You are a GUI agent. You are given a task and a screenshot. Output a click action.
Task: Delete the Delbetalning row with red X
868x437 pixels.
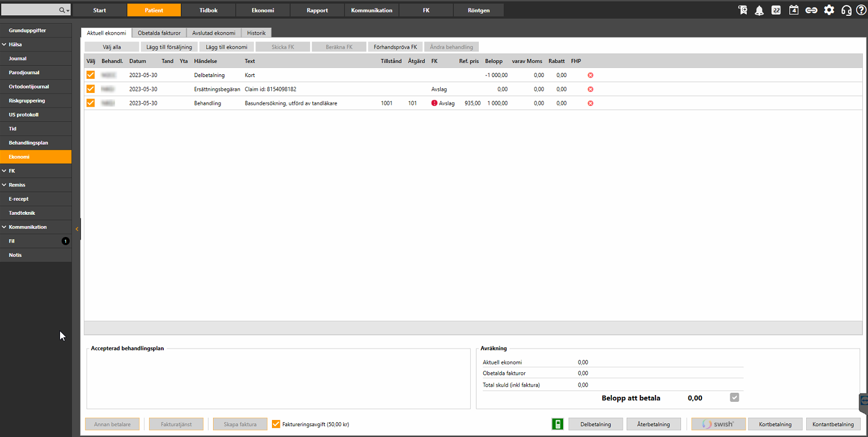(x=590, y=75)
